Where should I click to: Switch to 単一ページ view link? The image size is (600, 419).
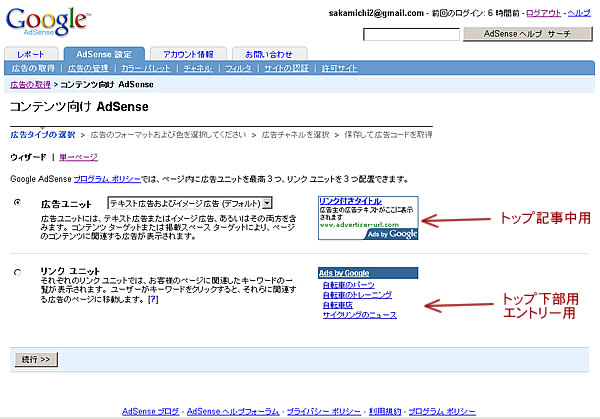(78, 157)
